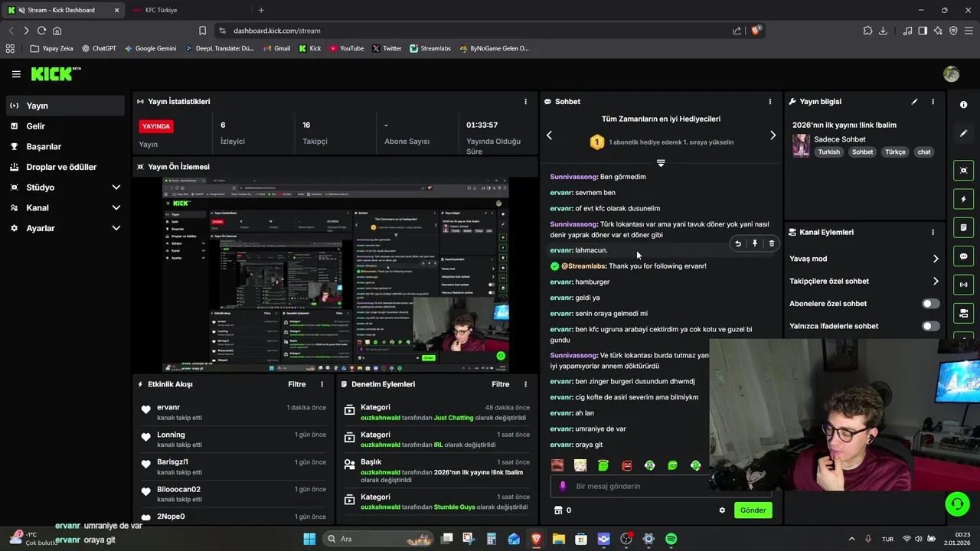Screen dimensions: 980x551
Task: Click the Gönder send button
Action: pos(753,510)
